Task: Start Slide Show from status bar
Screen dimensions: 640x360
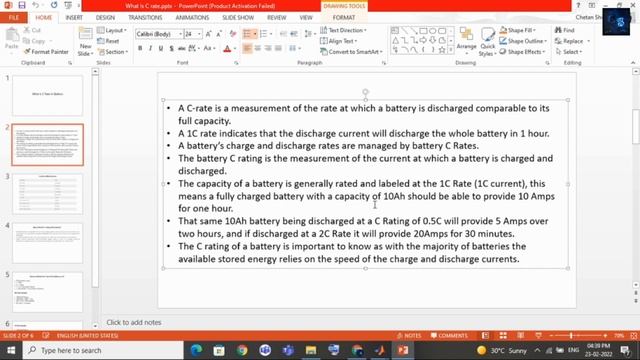Action: pos(539,336)
